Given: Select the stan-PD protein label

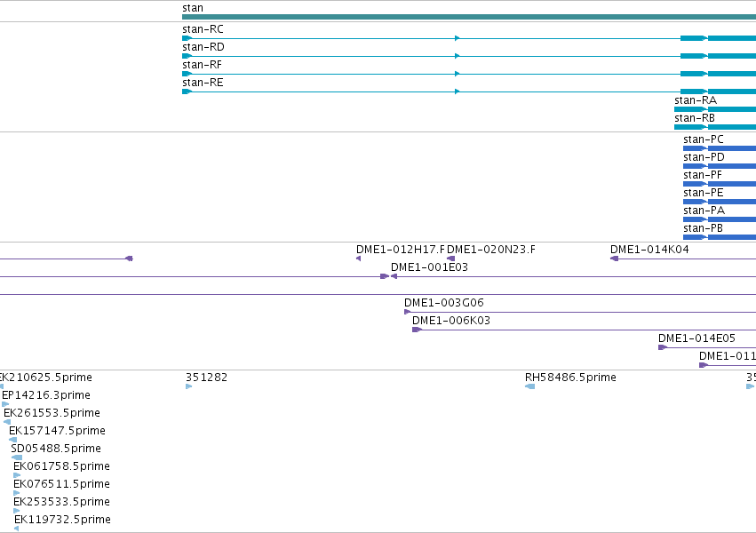Looking at the screenshot, I should click(x=704, y=157).
